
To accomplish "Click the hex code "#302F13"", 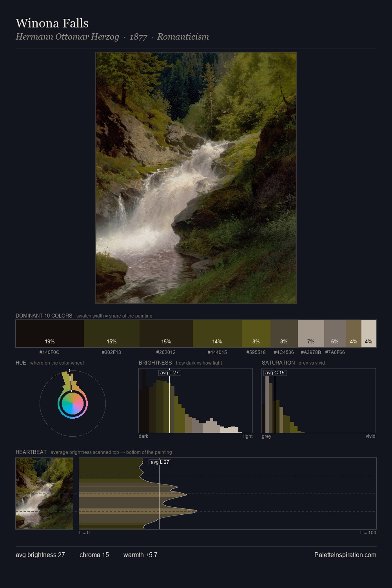I will [x=112, y=352].
